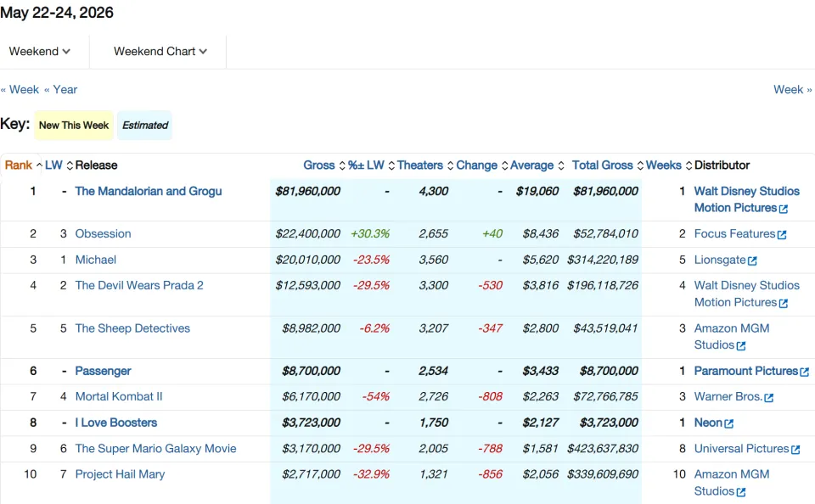Expand the Weekend Chart dropdown

coord(160,52)
